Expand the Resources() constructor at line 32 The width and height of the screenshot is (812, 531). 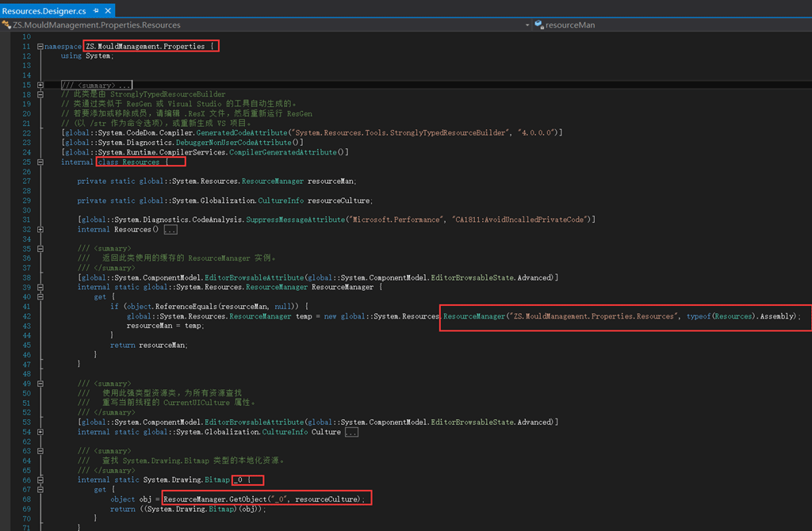[x=40, y=229]
